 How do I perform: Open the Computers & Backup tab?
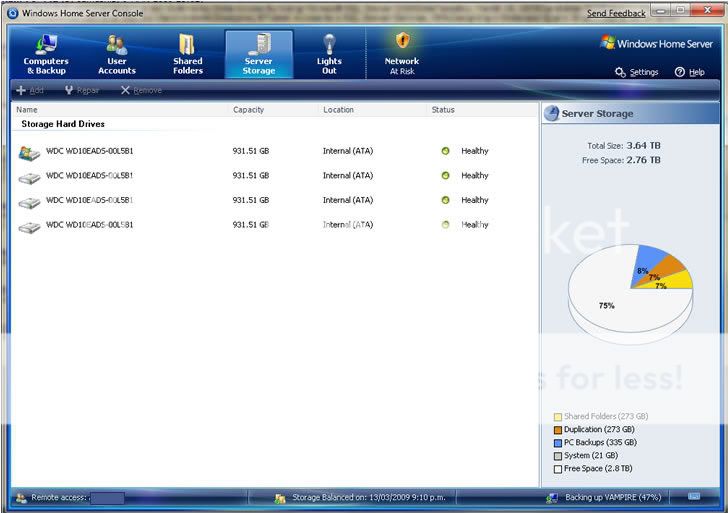[46, 54]
